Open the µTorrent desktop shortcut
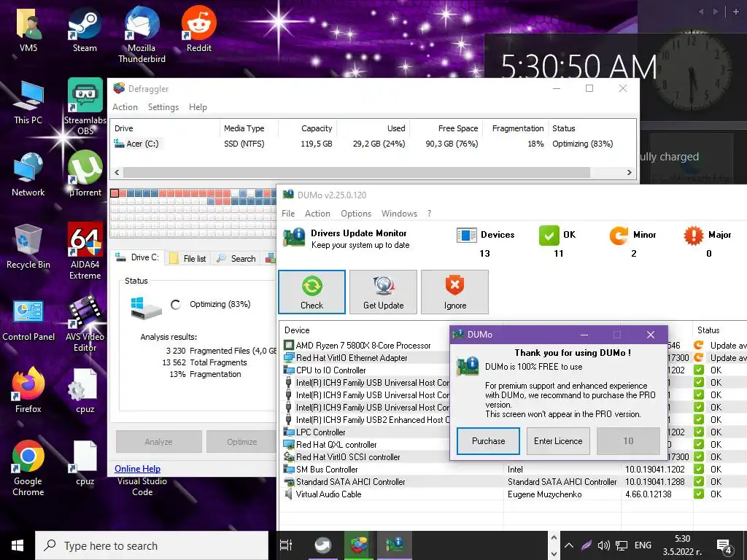 [85, 175]
